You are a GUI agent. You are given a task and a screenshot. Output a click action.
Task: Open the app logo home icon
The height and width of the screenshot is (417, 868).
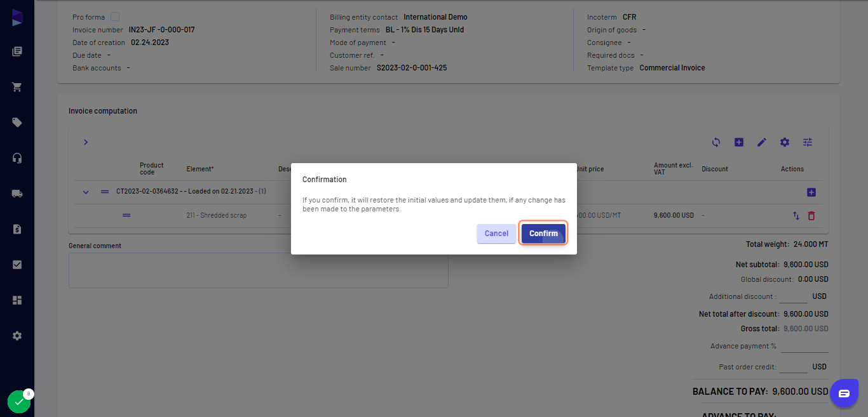(x=17, y=17)
